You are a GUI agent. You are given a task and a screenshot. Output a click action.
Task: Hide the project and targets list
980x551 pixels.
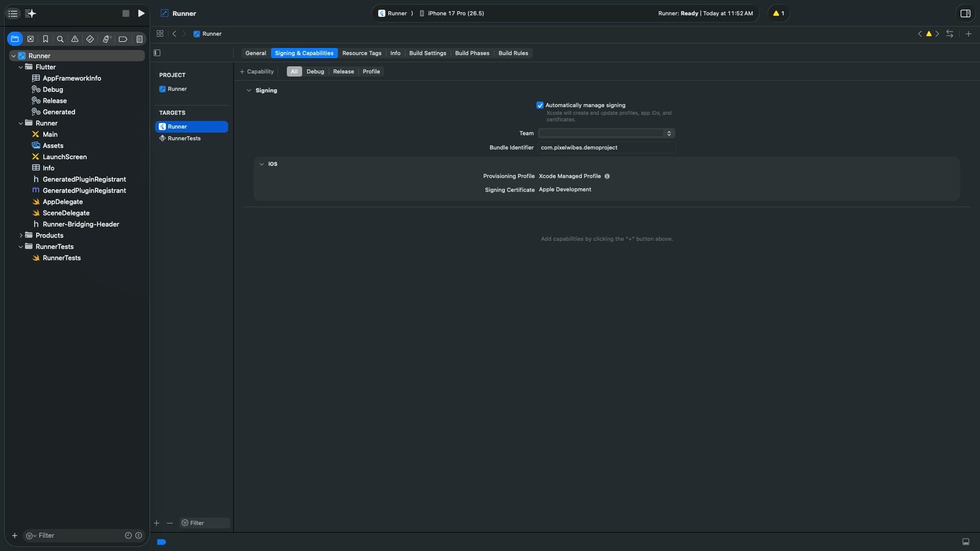[157, 53]
